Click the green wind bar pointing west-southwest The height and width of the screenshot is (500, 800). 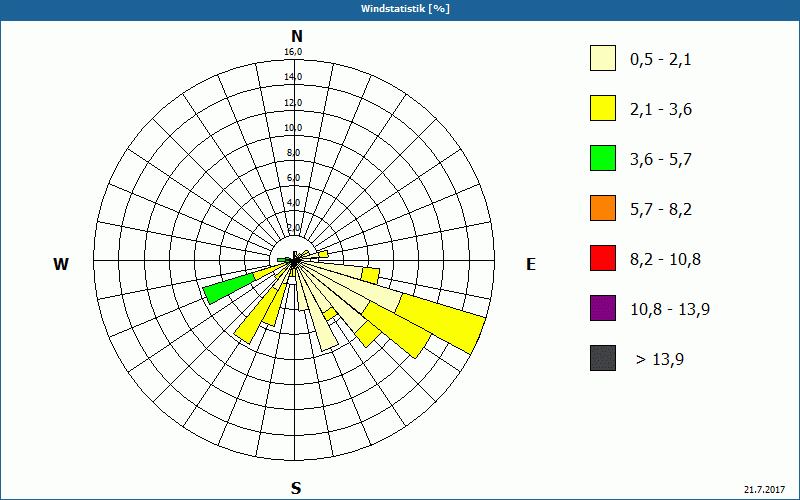(x=229, y=288)
